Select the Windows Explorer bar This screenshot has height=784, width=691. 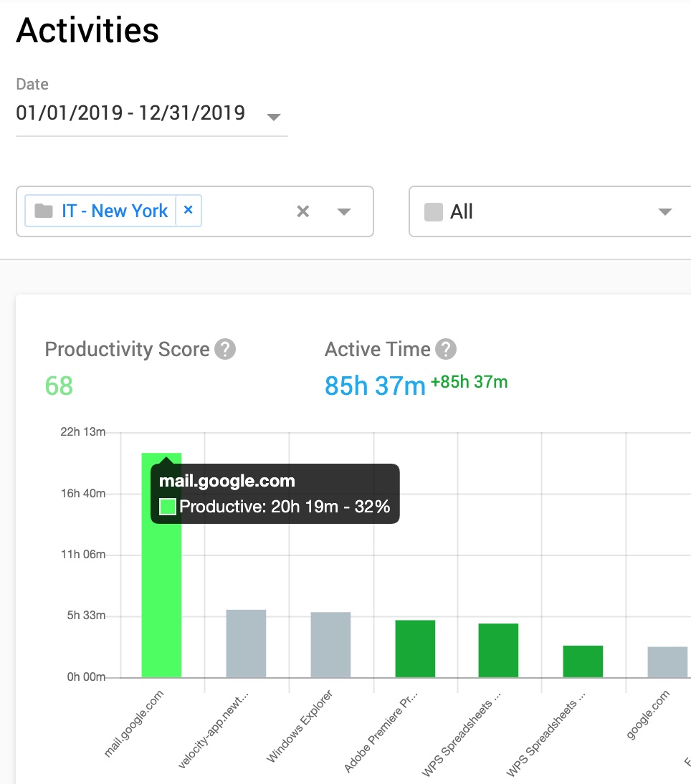[x=330, y=644]
